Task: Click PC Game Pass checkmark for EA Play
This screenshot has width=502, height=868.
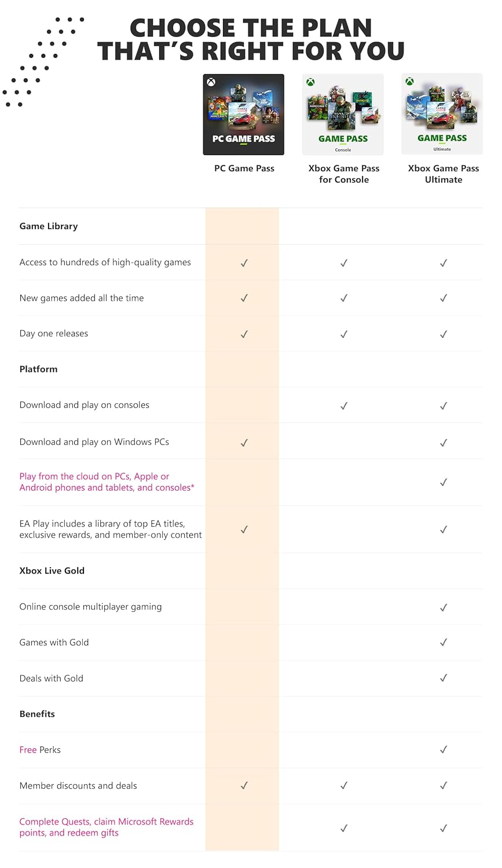Action: click(244, 529)
